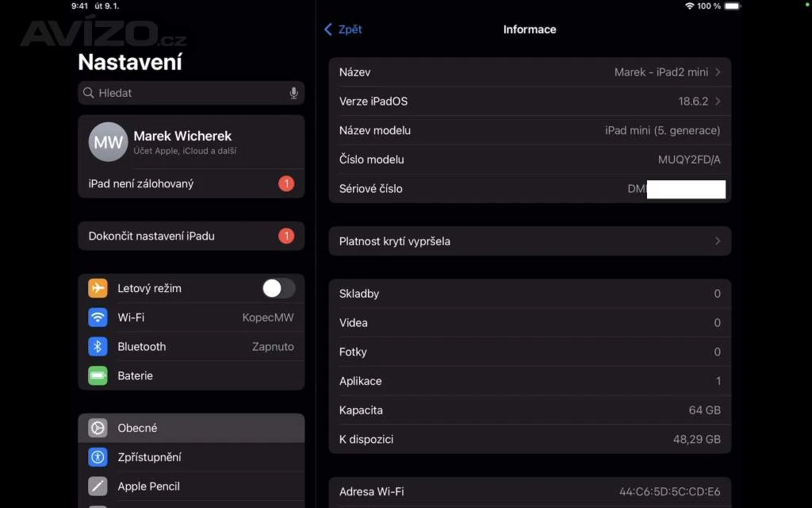Screen dimensions: 812x508
Task: Tap the green Baterie icon
Action: [98, 375]
